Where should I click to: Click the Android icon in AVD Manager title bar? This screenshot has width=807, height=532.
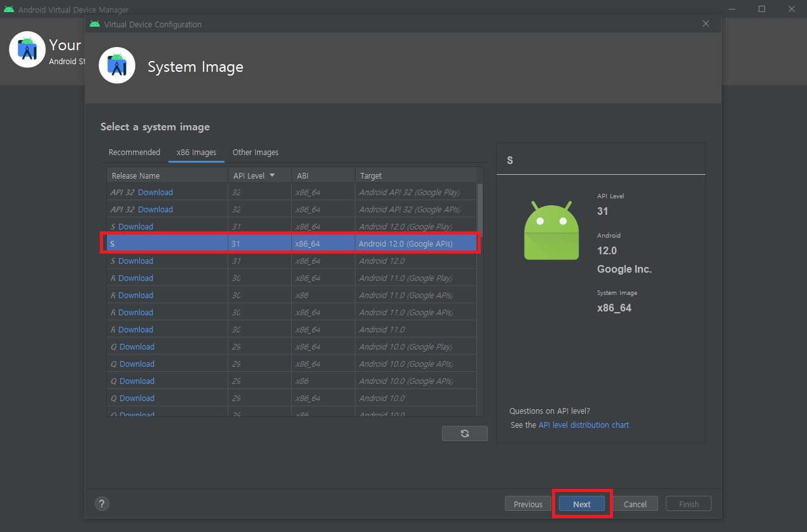(x=9, y=10)
